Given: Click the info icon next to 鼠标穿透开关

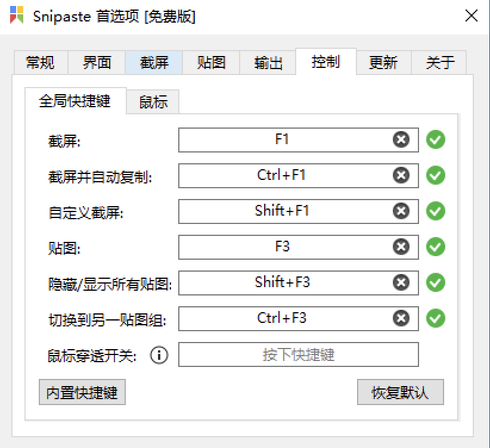Looking at the screenshot, I should (x=159, y=355).
